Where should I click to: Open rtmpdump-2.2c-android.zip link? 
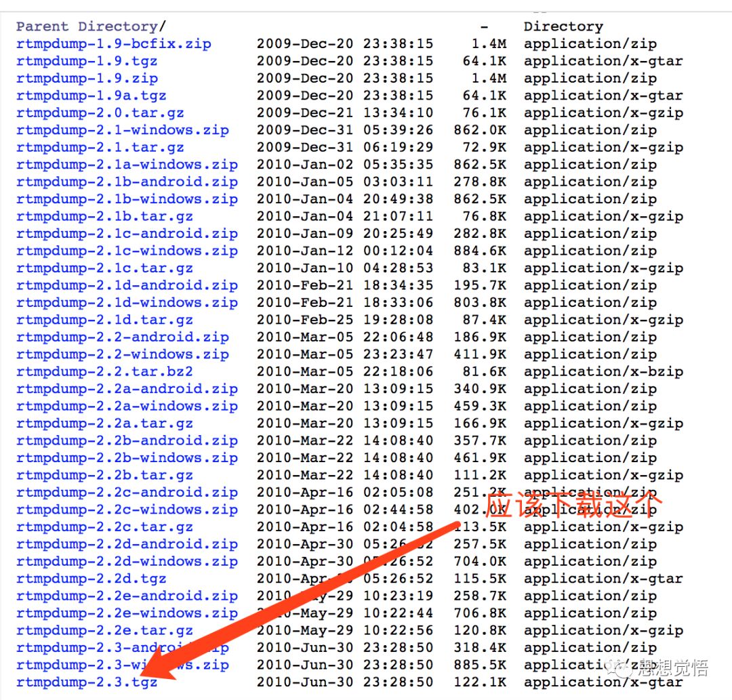click(127, 492)
